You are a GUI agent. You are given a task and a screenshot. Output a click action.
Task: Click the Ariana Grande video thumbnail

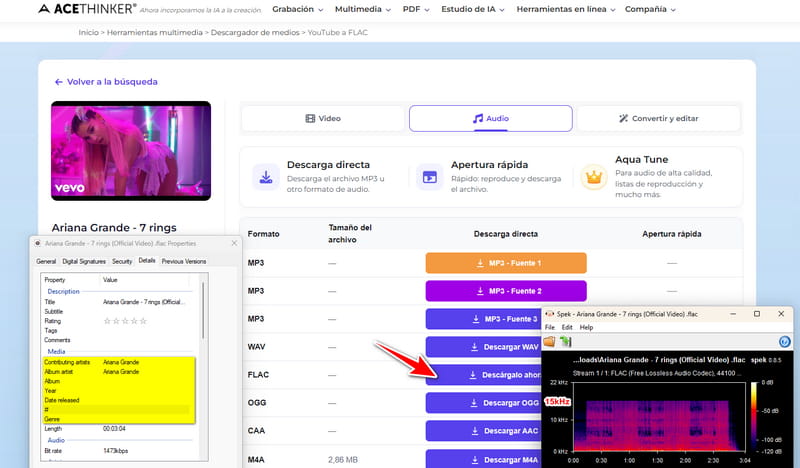coord(131,151)
